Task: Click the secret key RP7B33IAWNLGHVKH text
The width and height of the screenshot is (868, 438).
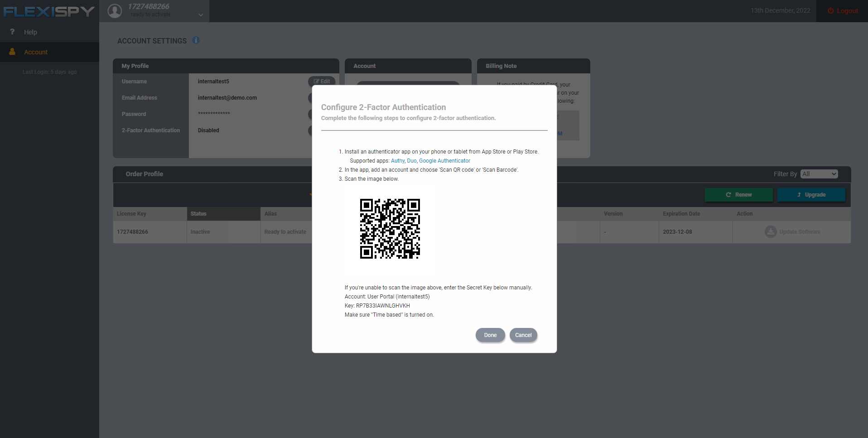Action: coord(383,306)
